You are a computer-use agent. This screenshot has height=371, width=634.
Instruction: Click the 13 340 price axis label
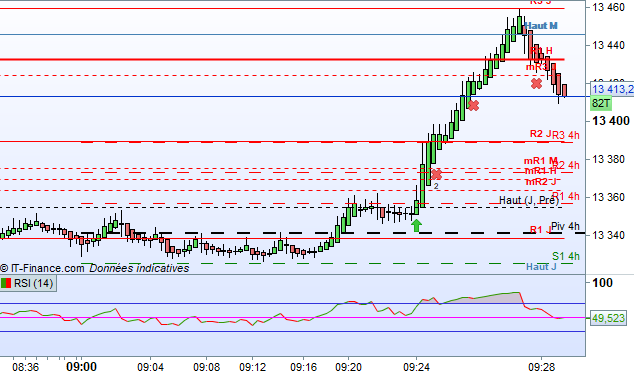[x=609, y=235]
